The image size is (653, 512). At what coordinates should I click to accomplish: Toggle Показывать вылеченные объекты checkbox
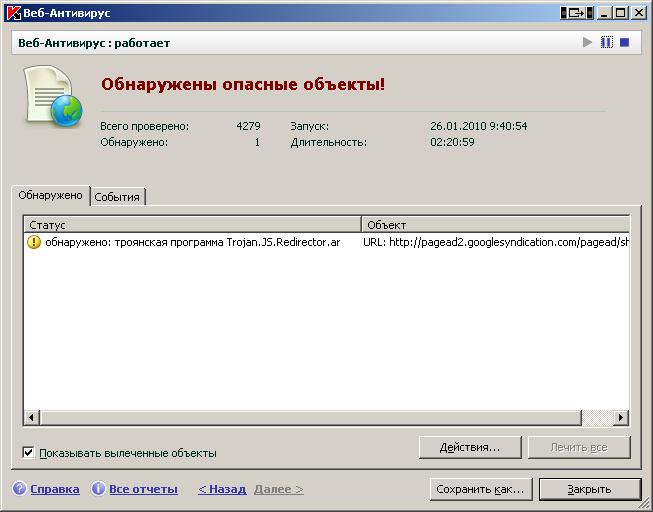point(28,452)
